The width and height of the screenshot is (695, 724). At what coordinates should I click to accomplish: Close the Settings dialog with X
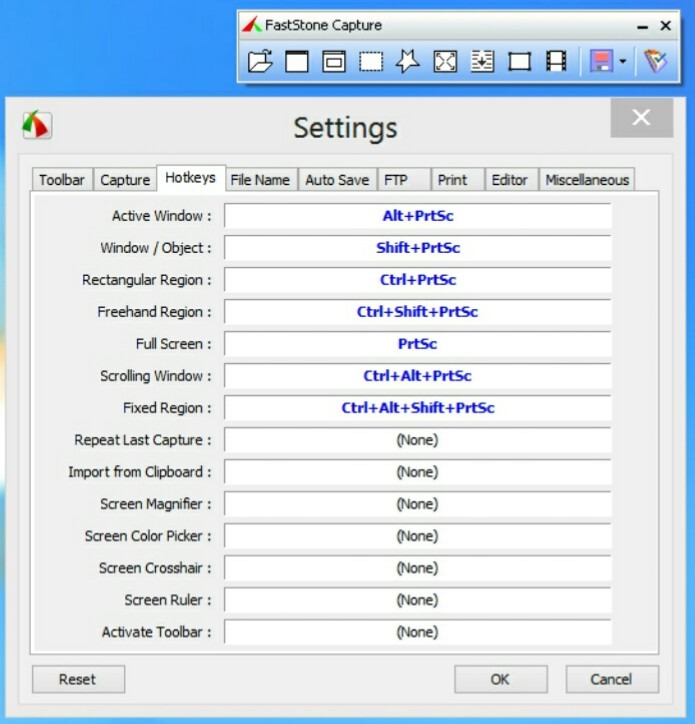(641, 117)
